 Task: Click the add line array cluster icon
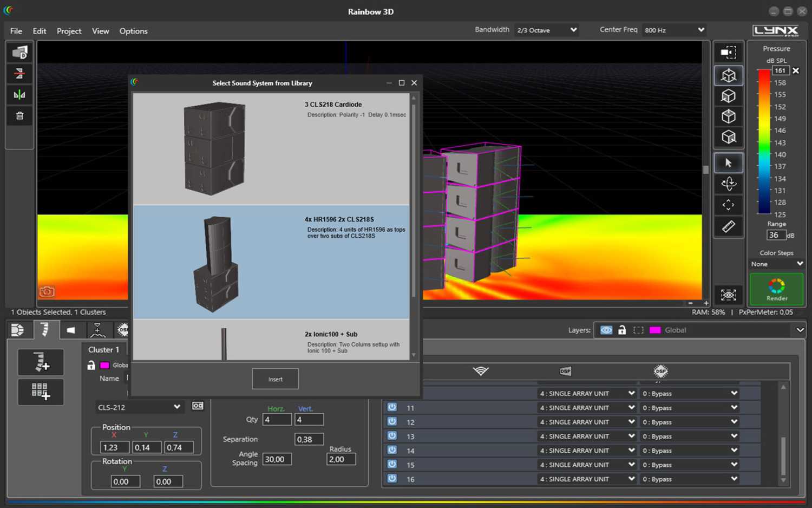[x=41, y=362]
